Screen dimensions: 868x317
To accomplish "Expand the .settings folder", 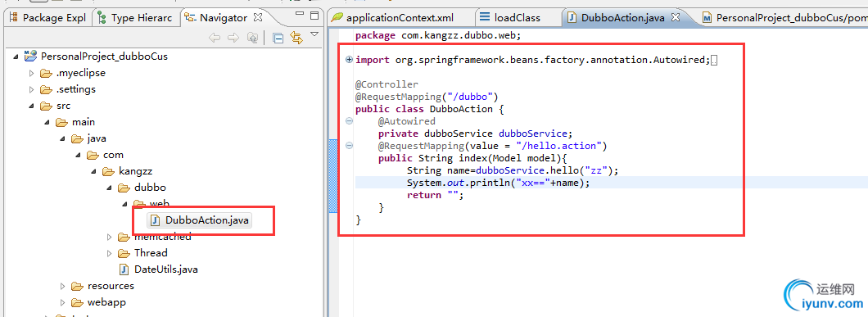I will pyautogui.click(x=32, y=89).
